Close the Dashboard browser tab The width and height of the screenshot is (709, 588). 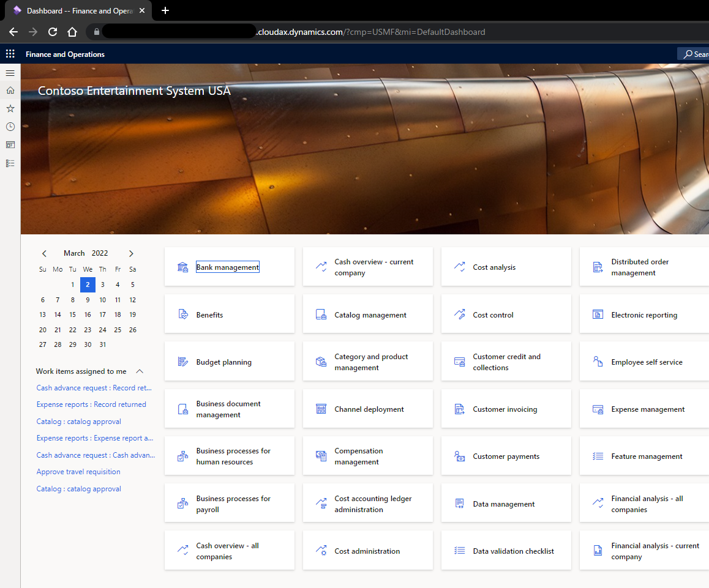click(x=142, y=10)
